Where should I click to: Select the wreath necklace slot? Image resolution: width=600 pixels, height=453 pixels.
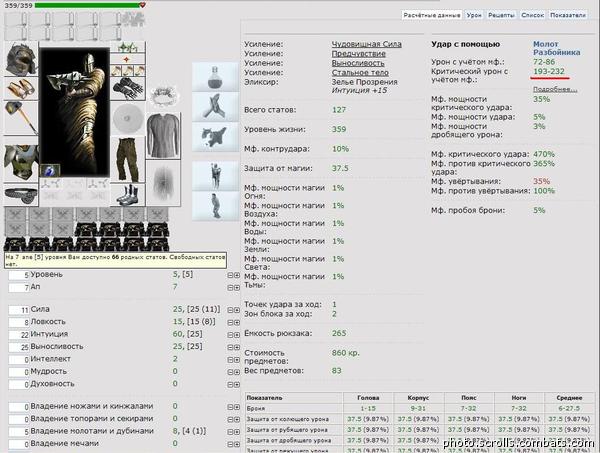(x=164, y=96)
